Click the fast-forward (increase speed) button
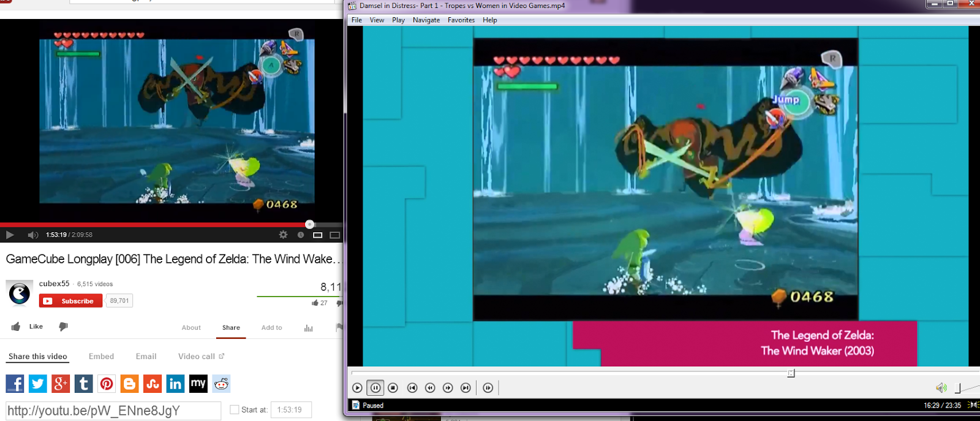Image resolution: width=980 pixels, height=421 pixels. [448, 387]
